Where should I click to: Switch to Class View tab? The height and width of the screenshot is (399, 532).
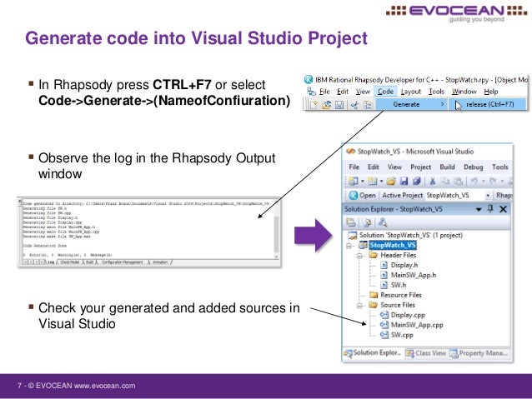pos(426,353)
